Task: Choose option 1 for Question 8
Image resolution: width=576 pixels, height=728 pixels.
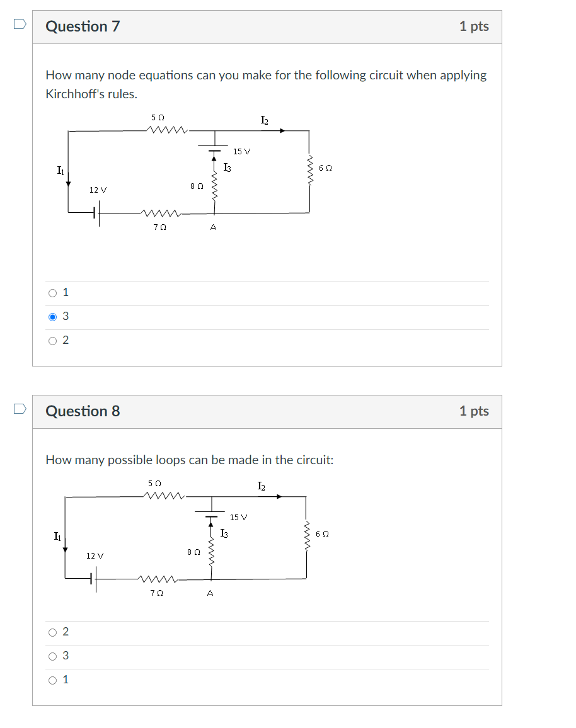Action: [x=52, y=680]
